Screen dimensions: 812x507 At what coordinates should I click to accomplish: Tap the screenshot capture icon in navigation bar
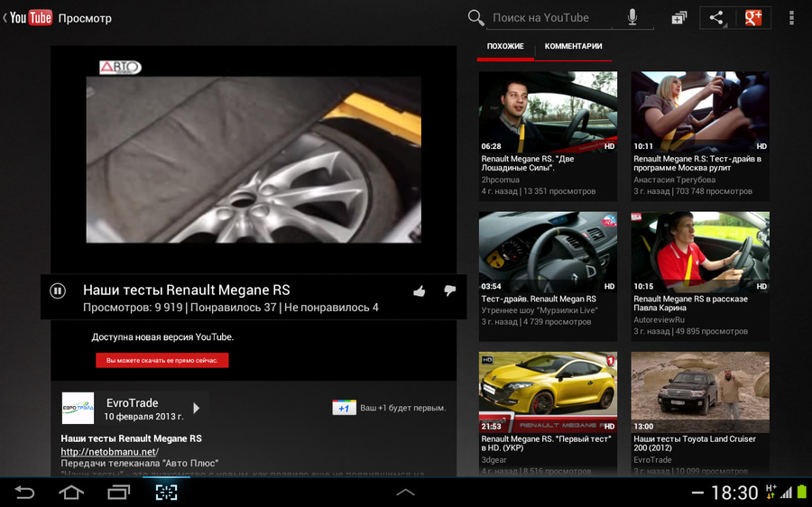point(166,493)
